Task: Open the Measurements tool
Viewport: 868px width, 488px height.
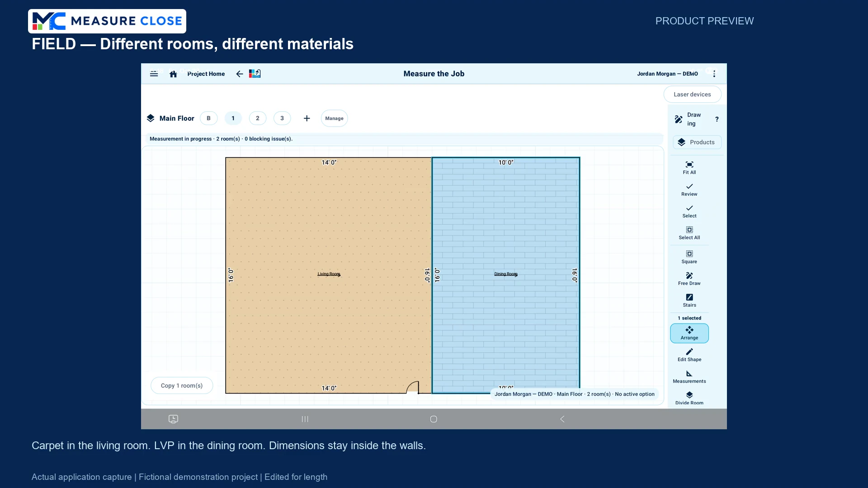Action: (x=689, y=377)
